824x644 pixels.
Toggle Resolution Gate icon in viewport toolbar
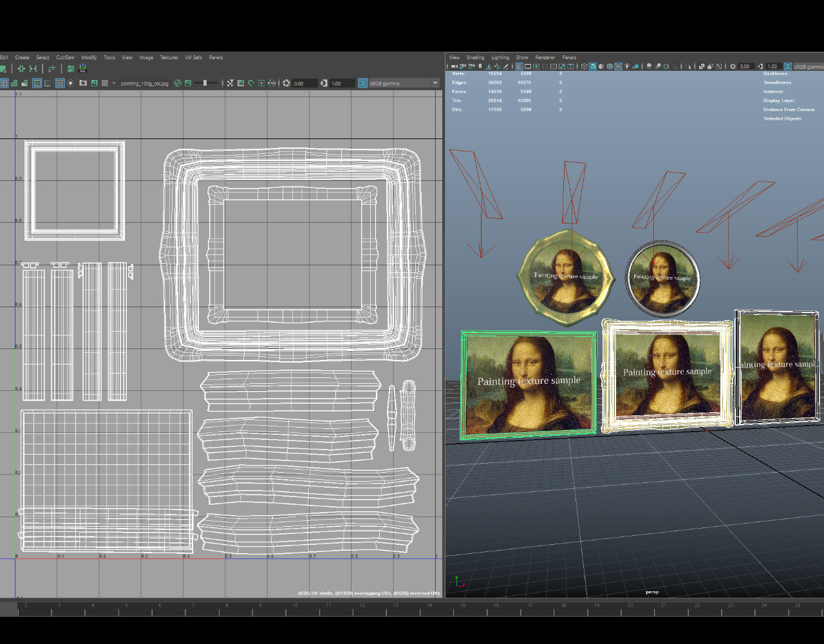click(536, 66)
